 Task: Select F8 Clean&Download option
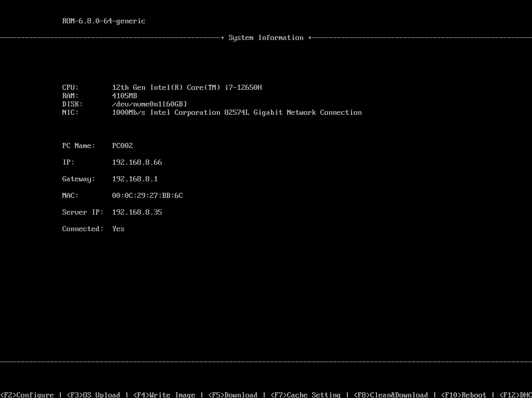tap(391, 394)
